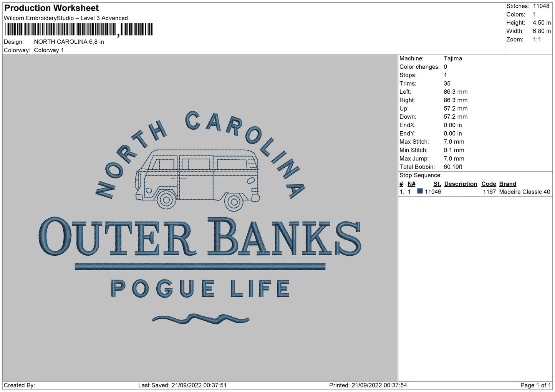Click design name 'NORTH CAROLINA 6,8 in'
Viewport: 555px width, 392px height.
coord(69,42)
